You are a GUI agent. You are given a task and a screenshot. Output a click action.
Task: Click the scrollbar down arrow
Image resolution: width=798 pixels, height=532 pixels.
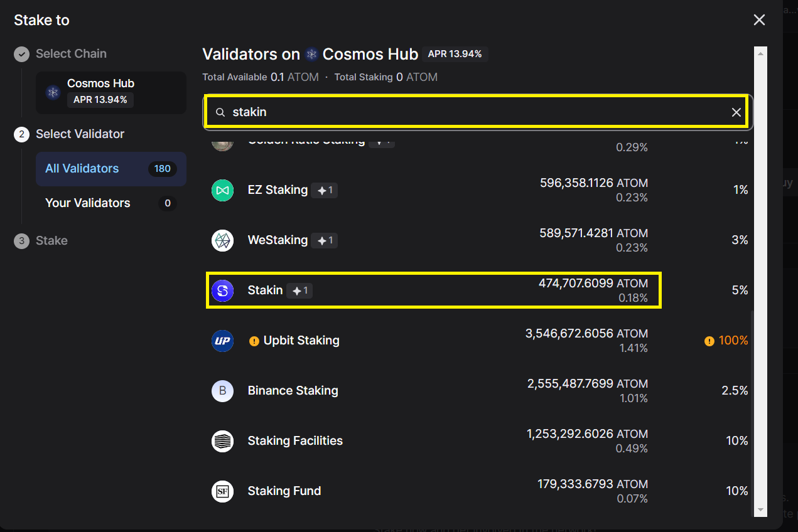point(760,510)
